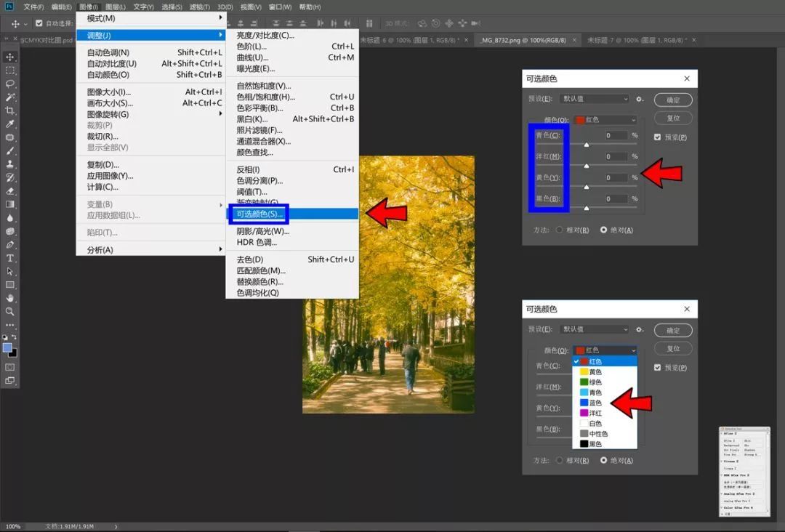785x532 pixels.
Task: Click the 青色 slider handle in upper dialog
Action: point(587,145)
